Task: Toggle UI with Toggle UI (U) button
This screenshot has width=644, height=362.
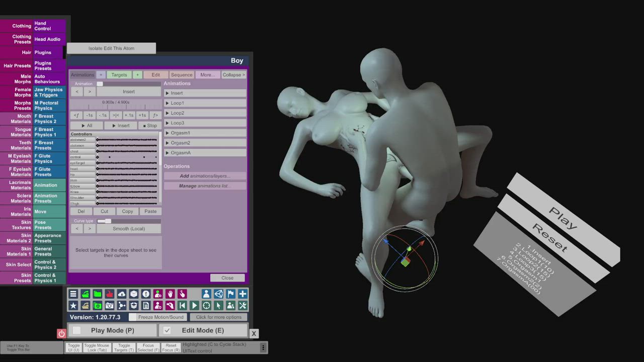Action: coord(73,347)
